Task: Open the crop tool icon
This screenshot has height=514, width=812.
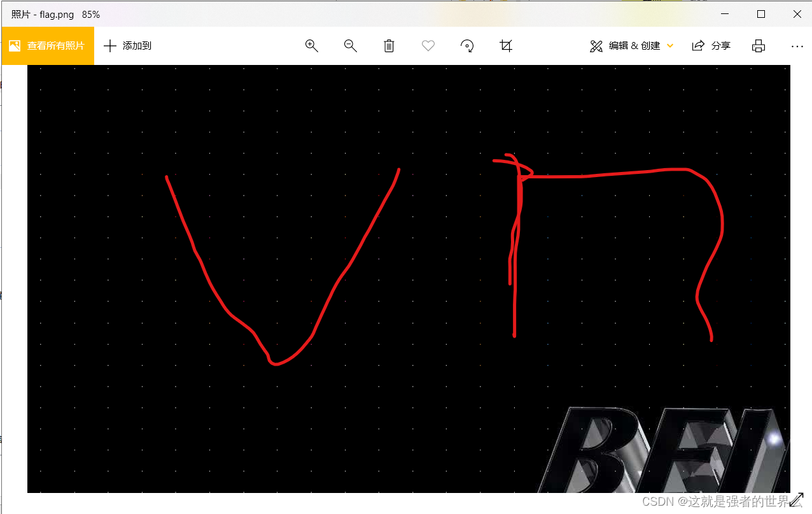Action: pyautogui.click(x=506, y=46)
